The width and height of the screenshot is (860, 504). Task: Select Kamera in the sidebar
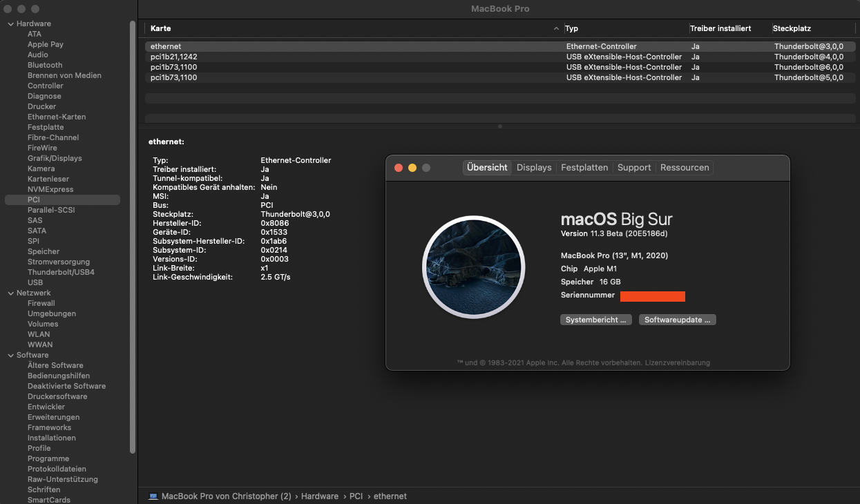click(41, 168)
